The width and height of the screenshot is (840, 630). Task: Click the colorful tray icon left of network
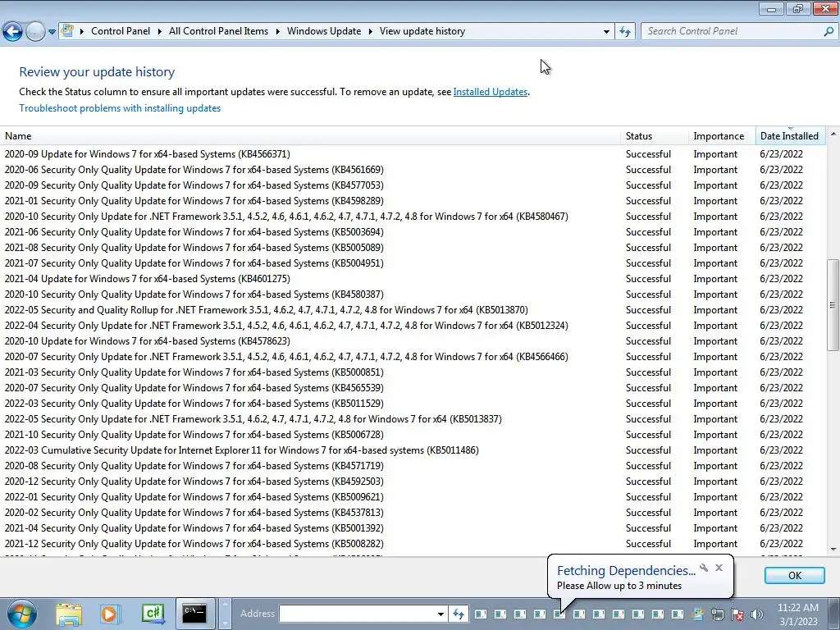tap(698, 614)
